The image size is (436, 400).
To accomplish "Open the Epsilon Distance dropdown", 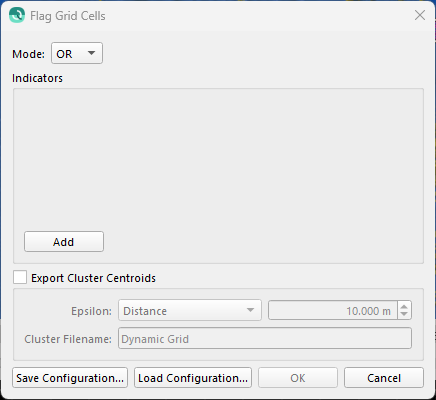I will [x=190, y=310].
